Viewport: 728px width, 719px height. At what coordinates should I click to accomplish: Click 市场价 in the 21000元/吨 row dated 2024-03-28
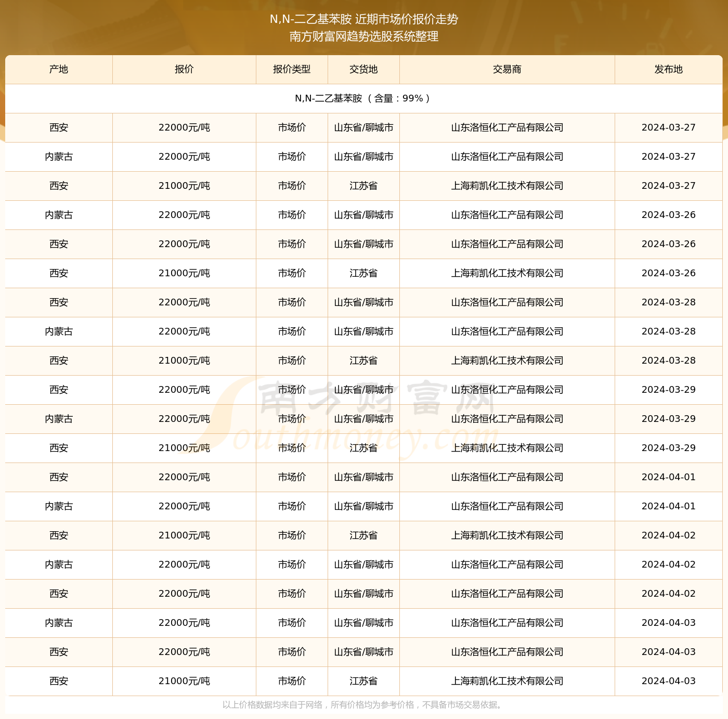[292, 361]
